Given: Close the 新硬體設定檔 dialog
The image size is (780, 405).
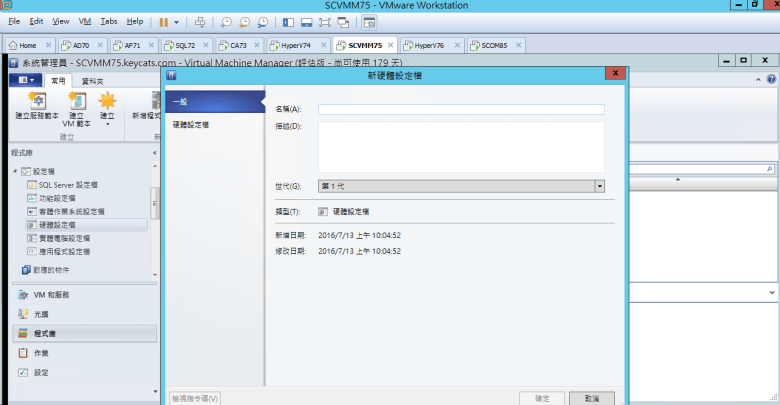Looking at the screenshot, I should [x=616, y=74].
